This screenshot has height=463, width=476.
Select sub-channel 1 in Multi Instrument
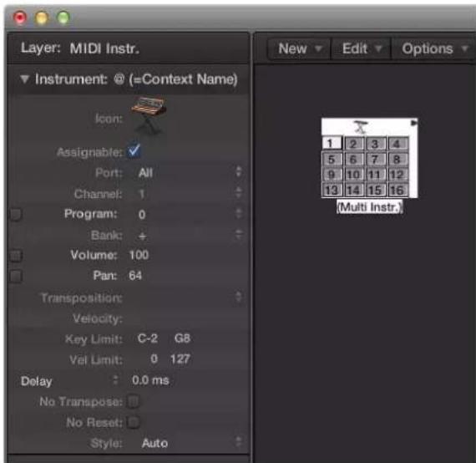332,143
